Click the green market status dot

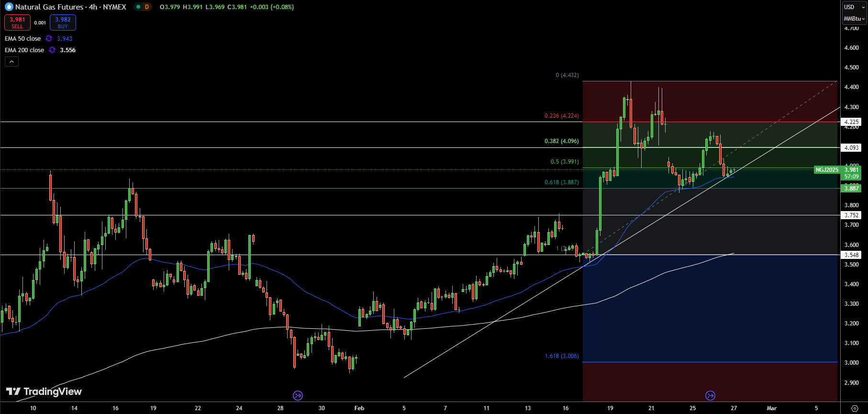[137, 7]
